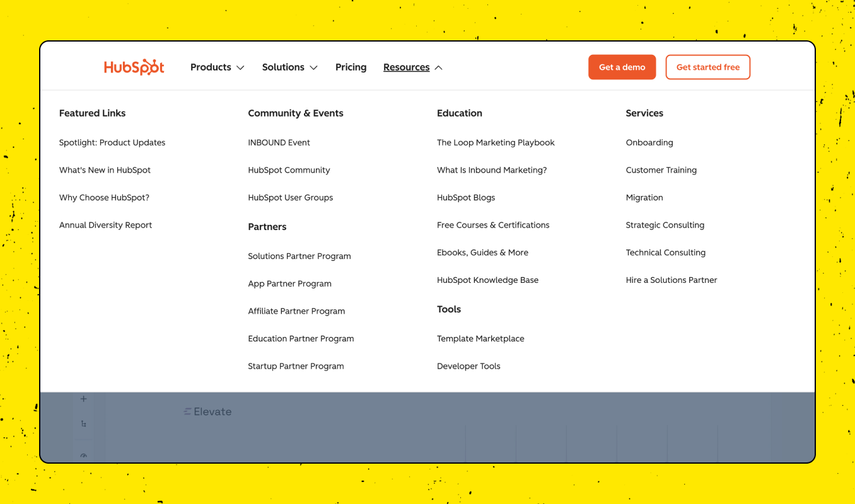This screenshot has height=504, width=855.
Task: Expand the Solutions menu chevron
Action: click(x=313, y=68)
